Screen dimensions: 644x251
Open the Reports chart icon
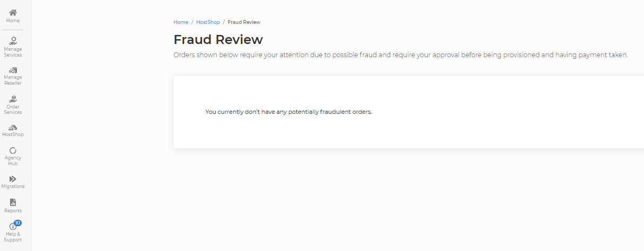coord(13,202)
